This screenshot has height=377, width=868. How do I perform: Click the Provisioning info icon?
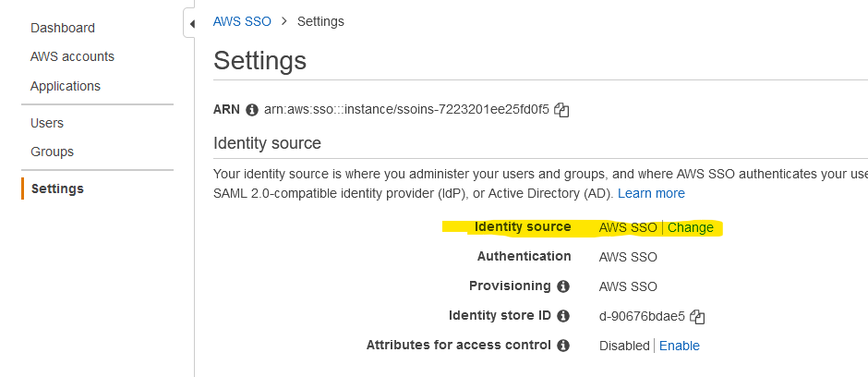point(563,286)
